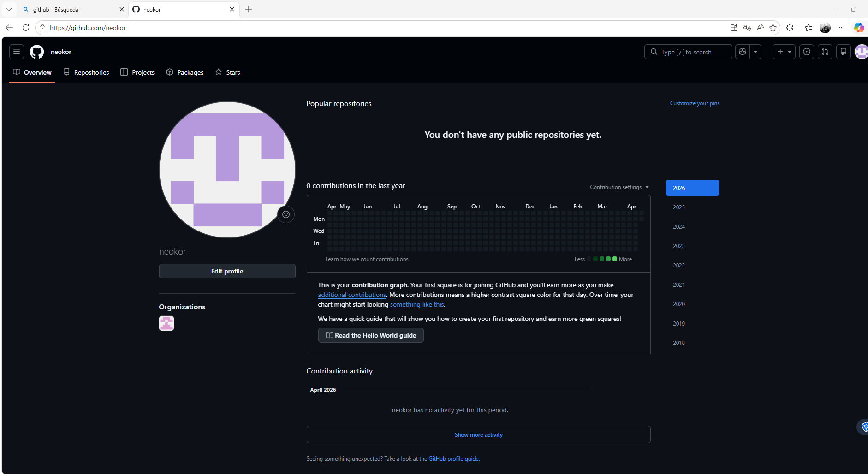
Task: Open the Customize your pins link
Action: click(695, 103)
